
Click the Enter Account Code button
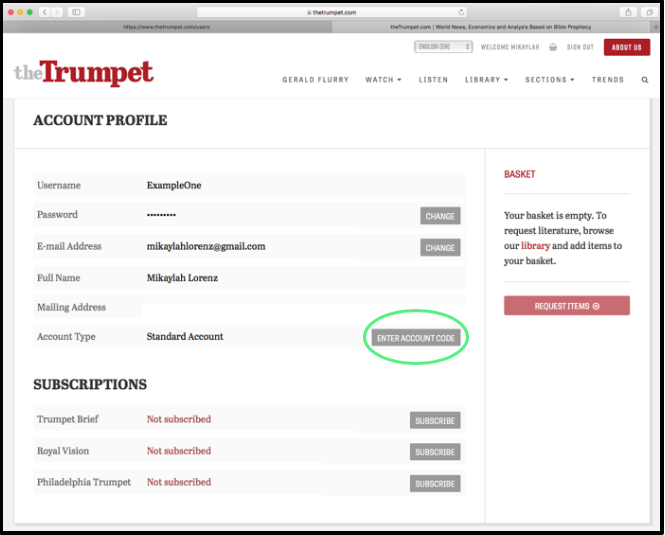[416, 338]
